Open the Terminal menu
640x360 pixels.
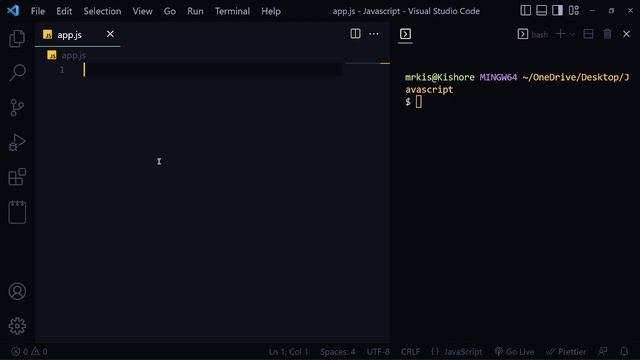(x=232, y=11)
